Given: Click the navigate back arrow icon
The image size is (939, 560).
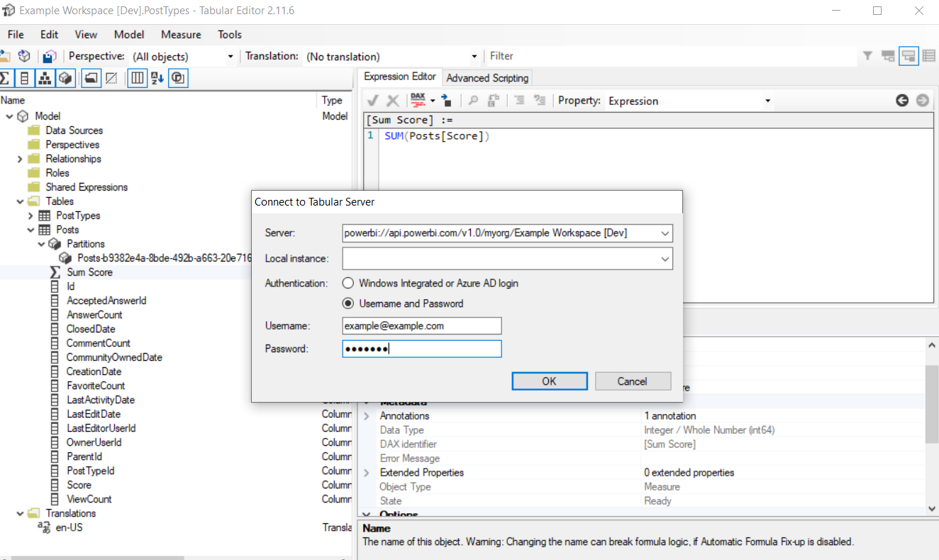Looking at the screenshot, I should click(x=902, y=101).
